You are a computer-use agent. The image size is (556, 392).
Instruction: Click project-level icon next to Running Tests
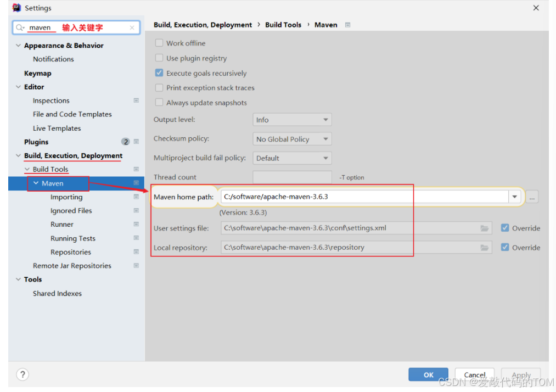[x=136, y=238]
